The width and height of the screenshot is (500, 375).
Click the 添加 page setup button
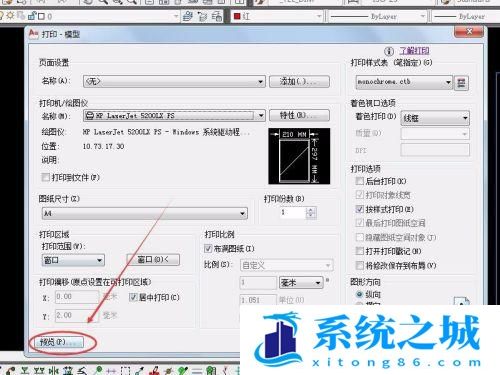[x=299, y=81]
